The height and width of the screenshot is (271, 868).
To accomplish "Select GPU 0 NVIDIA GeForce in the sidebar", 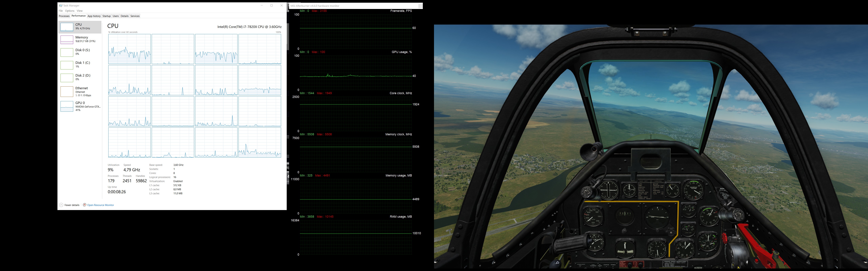I will [80, 106].
